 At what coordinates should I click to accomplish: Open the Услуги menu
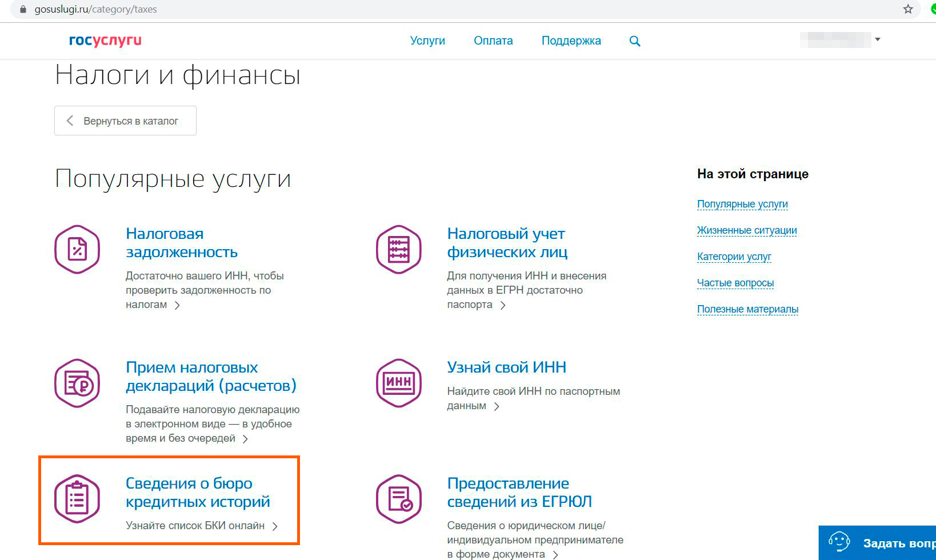(427, 41)
